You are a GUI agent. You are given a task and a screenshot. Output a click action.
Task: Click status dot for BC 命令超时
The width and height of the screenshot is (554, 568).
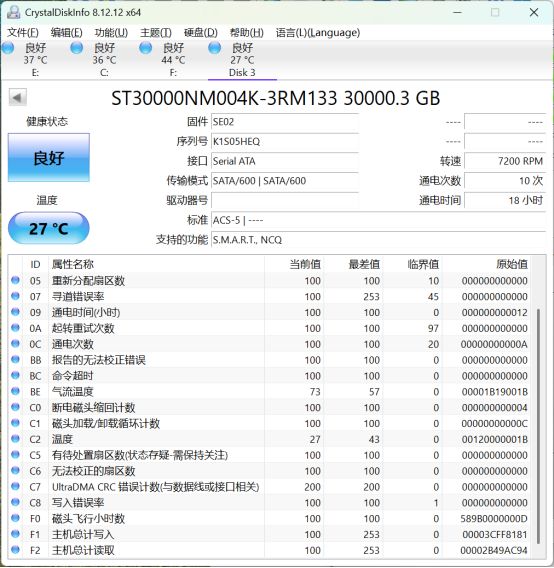15,375
